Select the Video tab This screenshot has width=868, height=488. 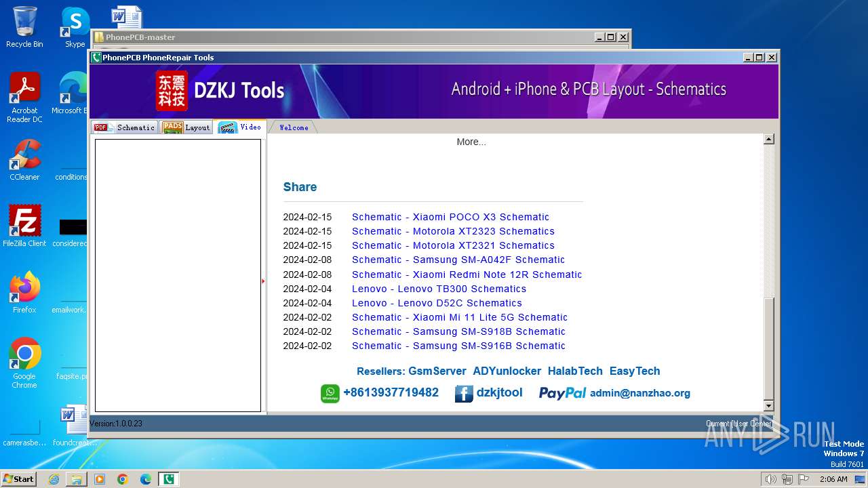click(240, 127)
